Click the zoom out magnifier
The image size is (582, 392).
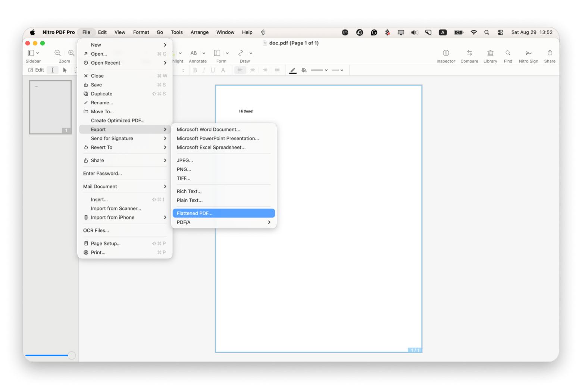point(57,53)
